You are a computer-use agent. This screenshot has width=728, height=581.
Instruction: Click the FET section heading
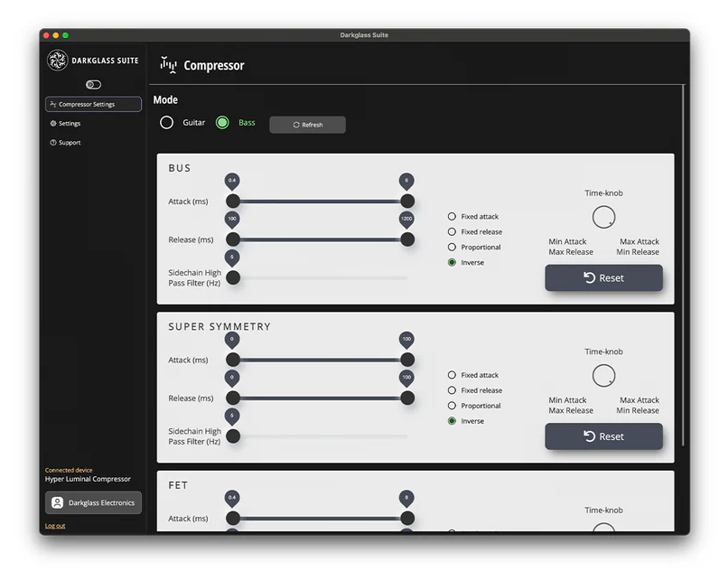click(x=178, y=485)
